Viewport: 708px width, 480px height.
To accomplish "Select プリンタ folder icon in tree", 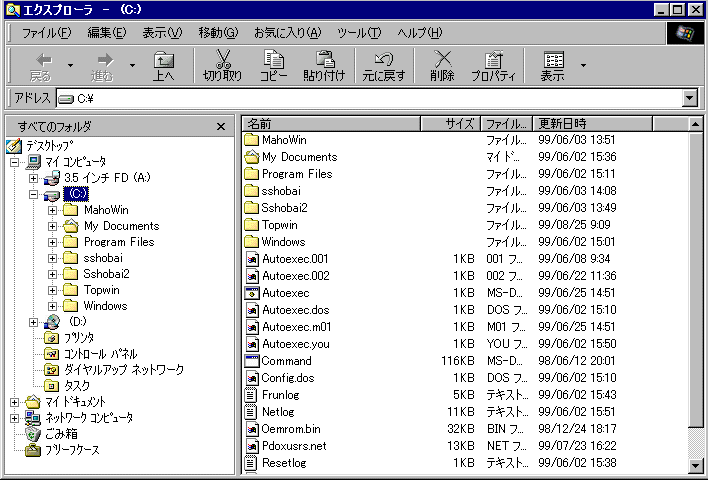I will coord(51,338).
